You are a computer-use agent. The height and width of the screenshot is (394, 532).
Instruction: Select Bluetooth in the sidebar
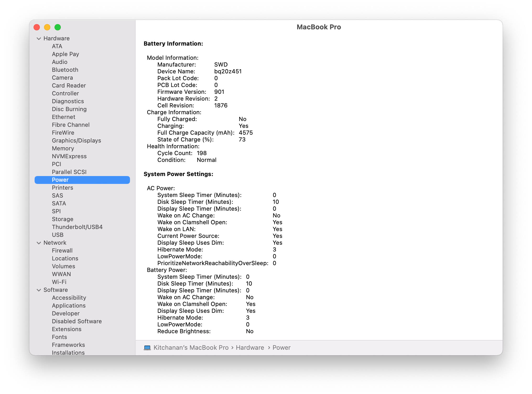(x=65, y=70)
